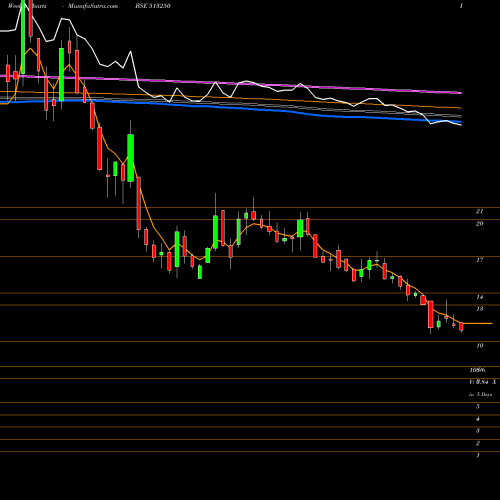This screenshot has width=500, height=500.
Task: Select the price axis label 17
Action: click(x=479, y=260)
